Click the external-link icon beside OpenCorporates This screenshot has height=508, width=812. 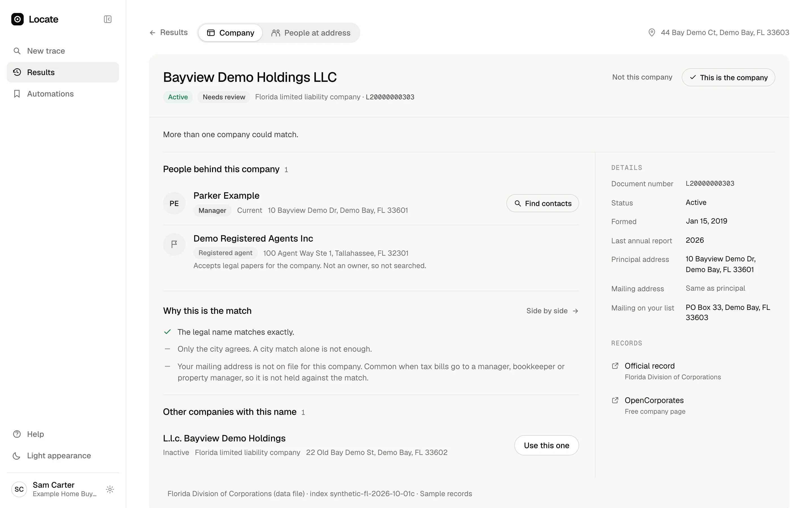pyautogui.click(x=615, y=400)
